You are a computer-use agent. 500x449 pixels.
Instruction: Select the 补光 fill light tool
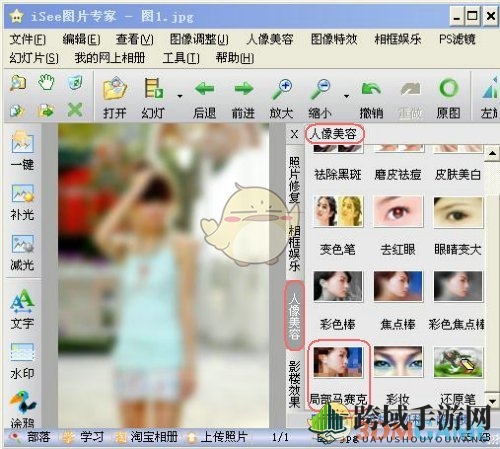point(22,202)
